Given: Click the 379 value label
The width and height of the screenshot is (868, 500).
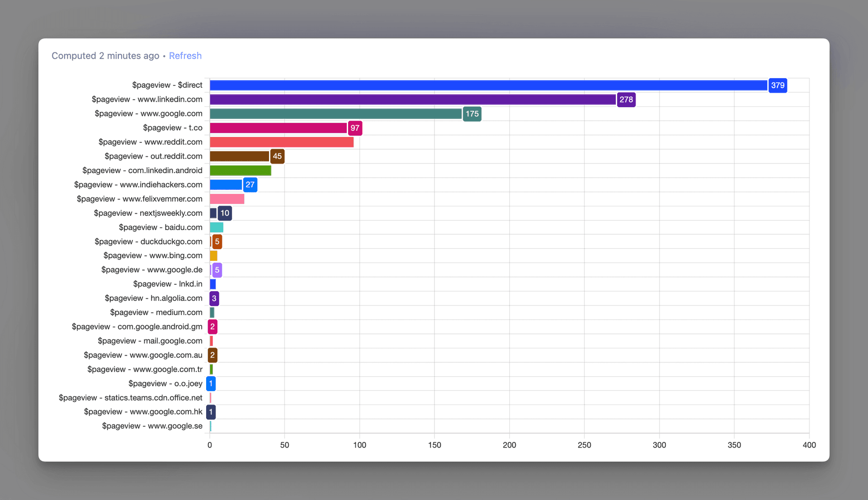Looking at the screenshot, I should click(778, 85).
